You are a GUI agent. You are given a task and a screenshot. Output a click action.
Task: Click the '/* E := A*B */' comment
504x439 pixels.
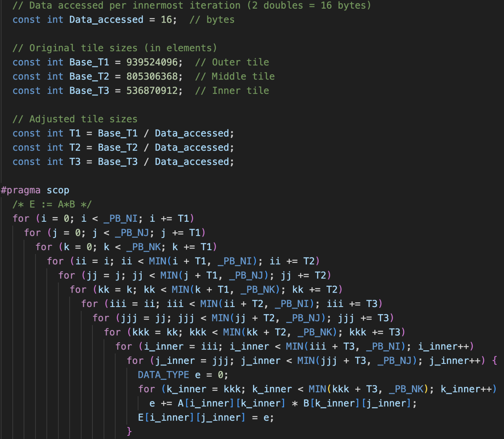coord(52,204)
